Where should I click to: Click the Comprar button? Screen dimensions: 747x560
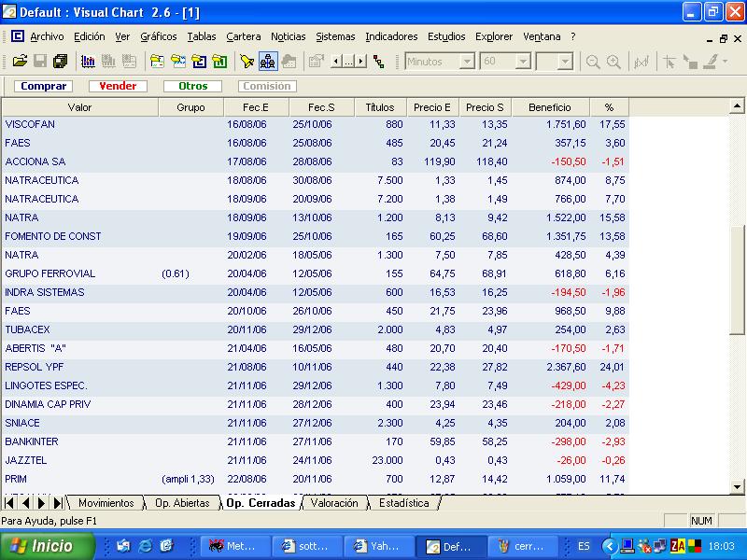pyautogui.click(x=43, y=86)
